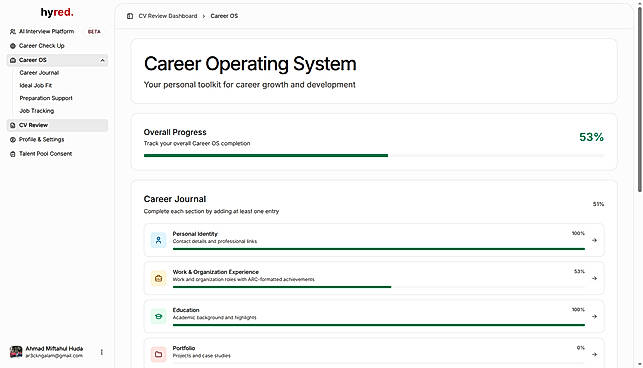
Task: Click 'Contact details and professional links' text
Action: (215, 241)
